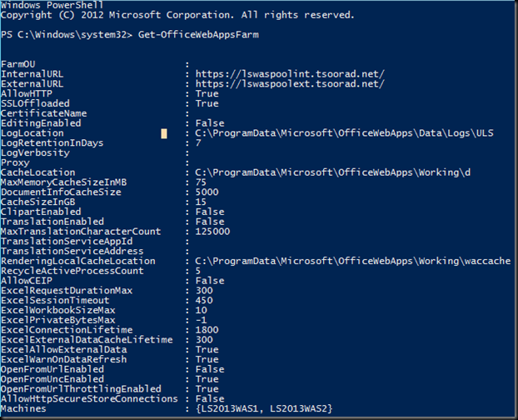Click the ExcelPrivateBytesMax value -1
Image resolution: width=518 pixels, height=420 pixels.
click(x=201, y=320)
